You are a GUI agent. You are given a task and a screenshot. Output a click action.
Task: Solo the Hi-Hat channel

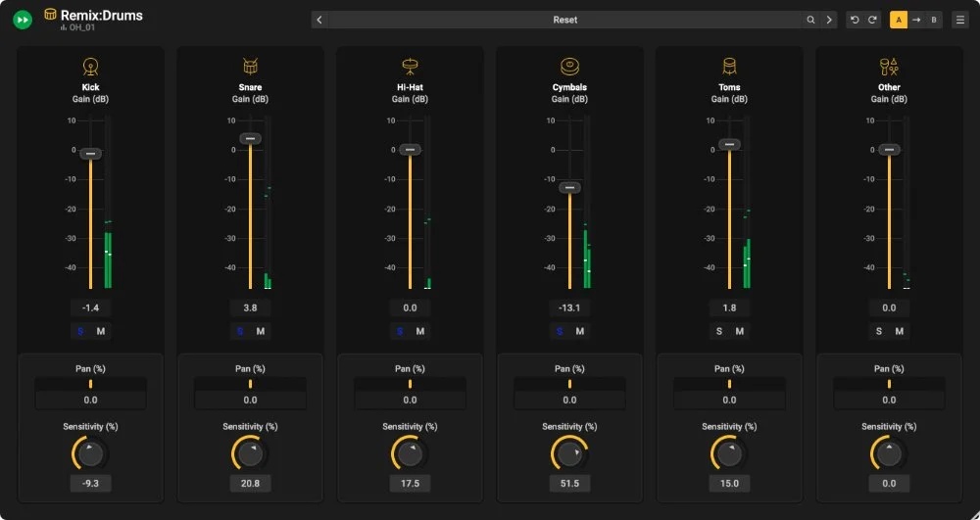[400, 331]
